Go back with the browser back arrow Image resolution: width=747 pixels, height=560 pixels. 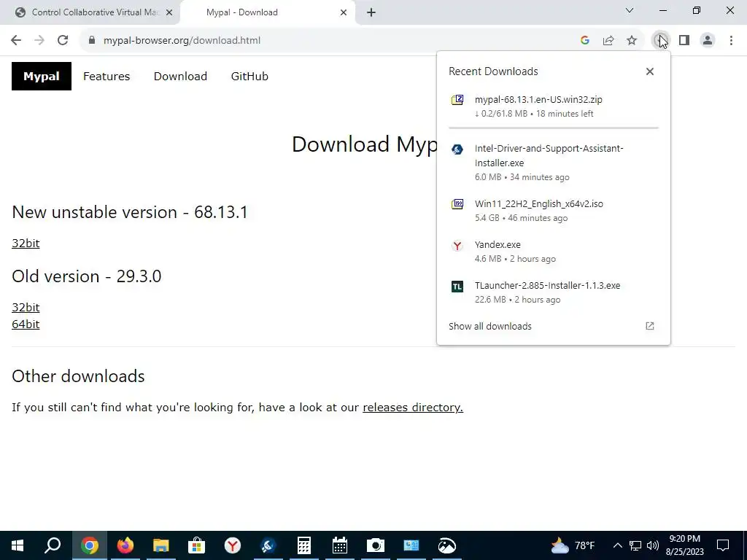(x=16, y=41)
